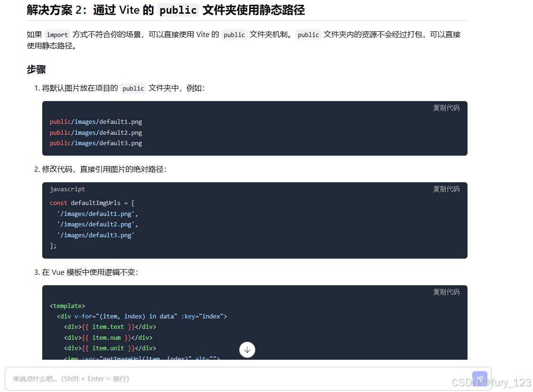533x392 pixels.
Task: Click step 1 text '将默认图片放在项目的'
Action: (x=80, y=88)
